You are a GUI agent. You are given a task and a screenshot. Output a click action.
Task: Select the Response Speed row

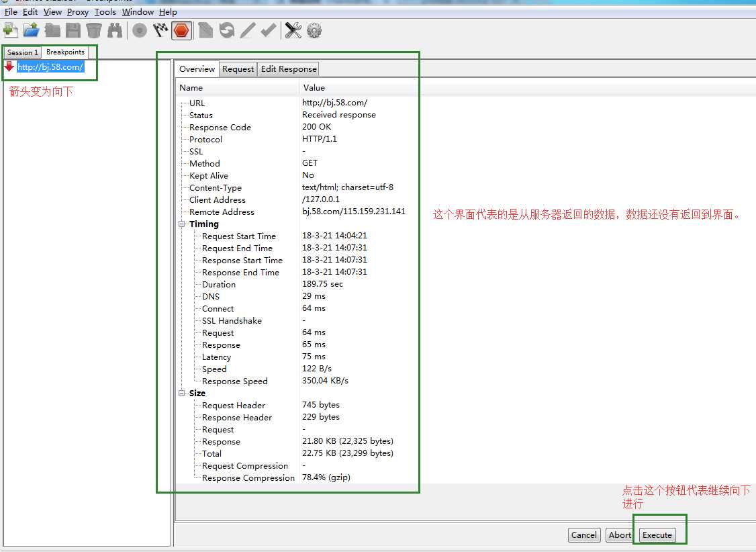click(297, 381)
